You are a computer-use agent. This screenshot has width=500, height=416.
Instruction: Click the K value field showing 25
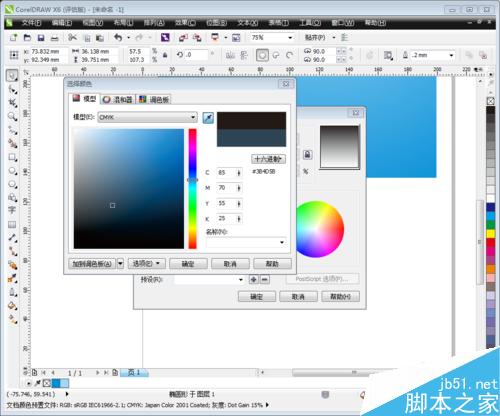point(227,219)
